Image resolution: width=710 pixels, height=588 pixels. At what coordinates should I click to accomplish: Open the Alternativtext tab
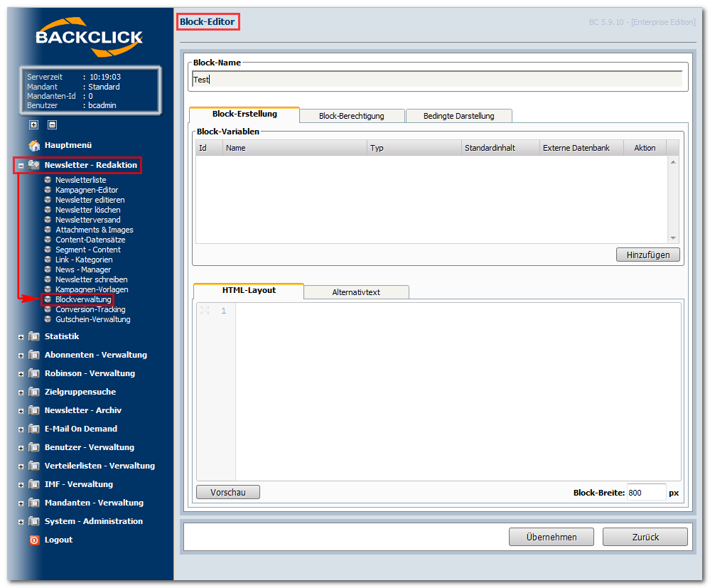coord(356,292)
